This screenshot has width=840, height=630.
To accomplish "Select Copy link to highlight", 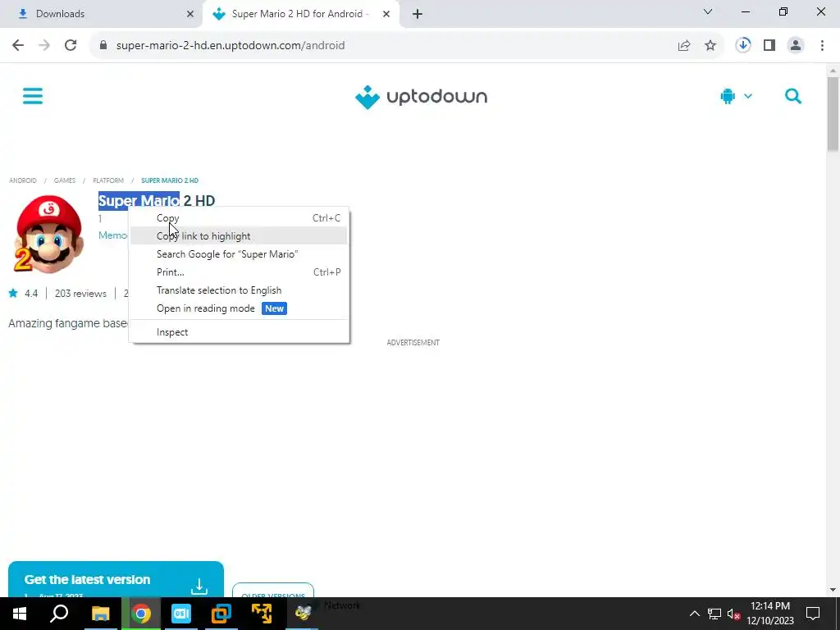I will click(x=239, y=236).
